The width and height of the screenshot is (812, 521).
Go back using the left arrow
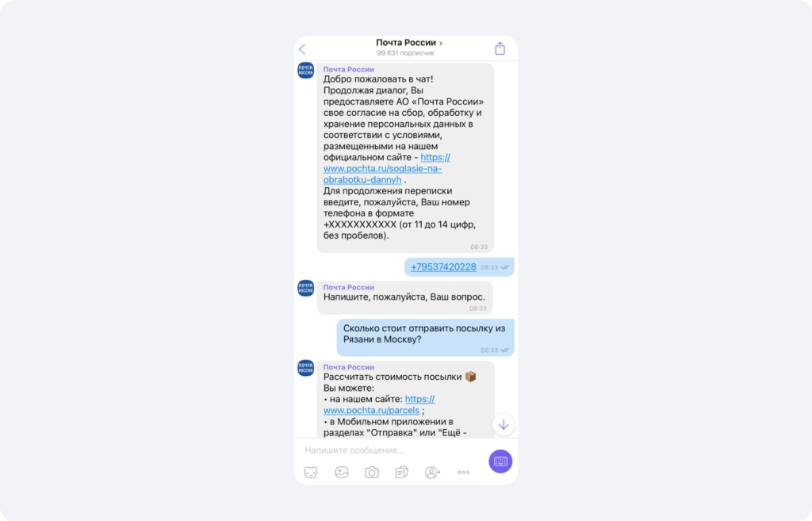[x=302, y=49]
